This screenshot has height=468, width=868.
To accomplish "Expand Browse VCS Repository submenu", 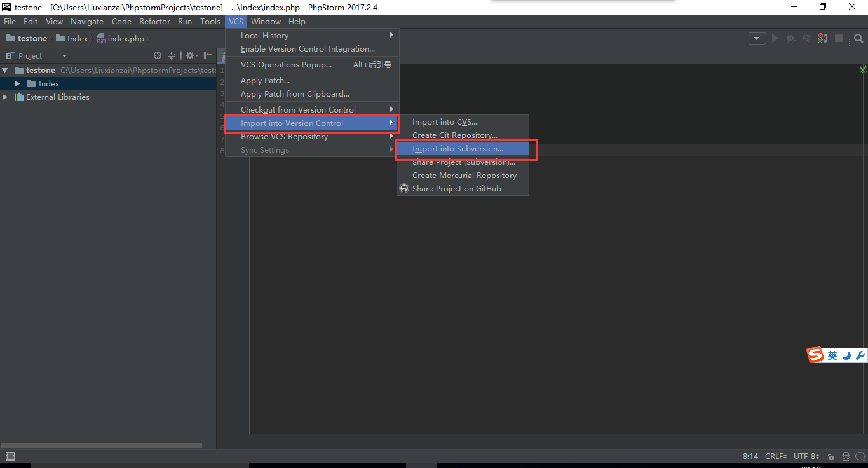I will point(312,137).
